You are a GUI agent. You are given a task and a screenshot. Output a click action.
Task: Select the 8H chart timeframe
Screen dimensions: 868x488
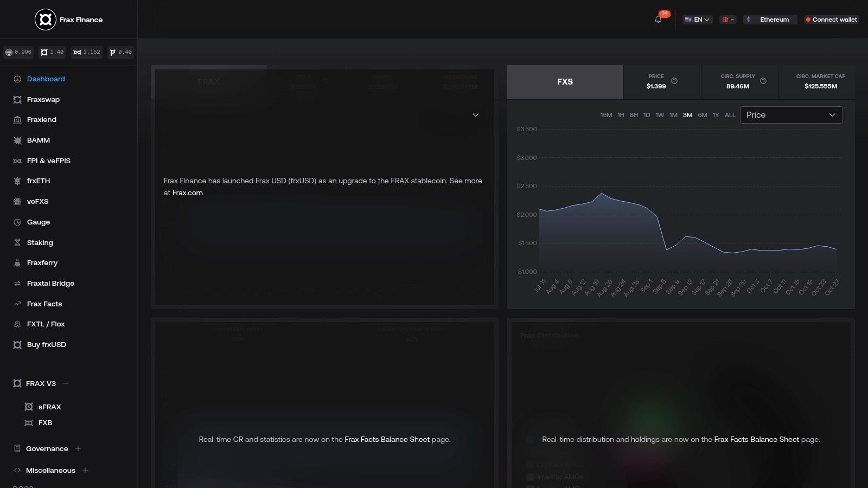tap(634, 115)
